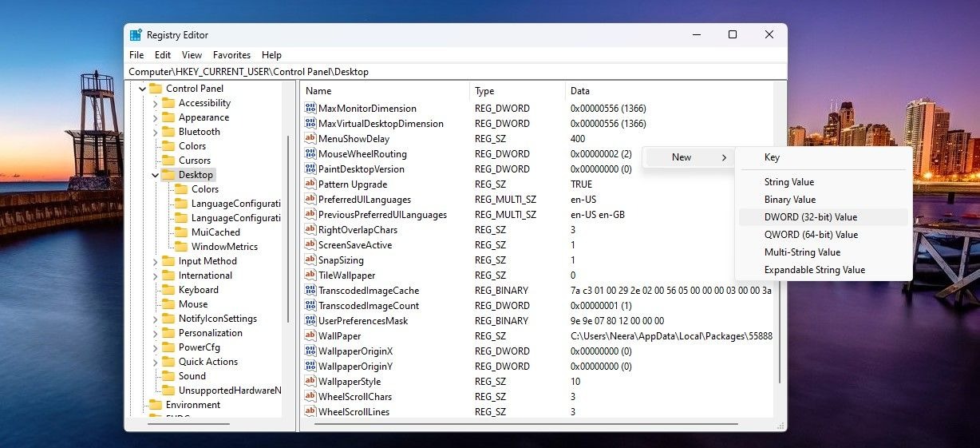Click the registry path address bar

coord(456,72)
